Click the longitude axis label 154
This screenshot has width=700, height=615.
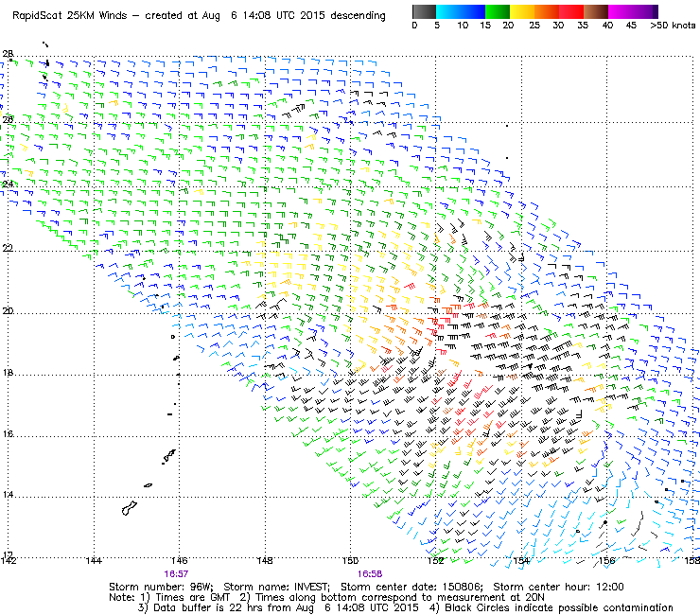(x=521, y=560)
